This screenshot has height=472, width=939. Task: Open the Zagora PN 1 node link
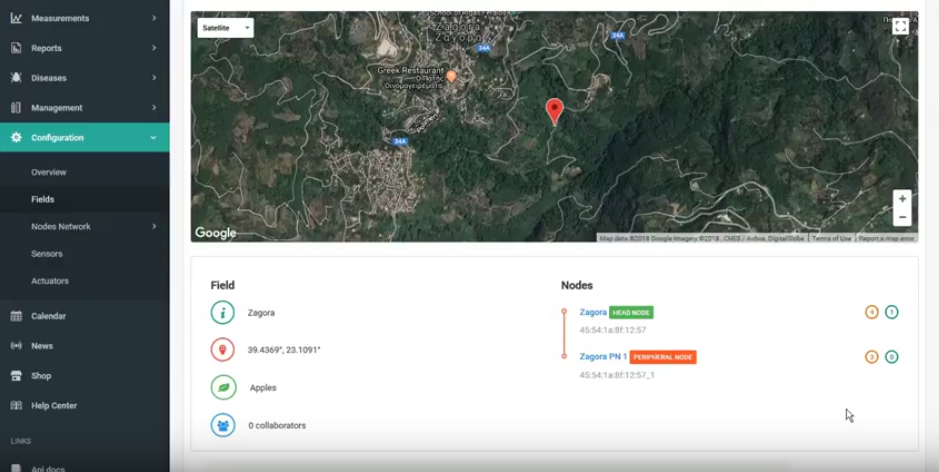(603, 357)
